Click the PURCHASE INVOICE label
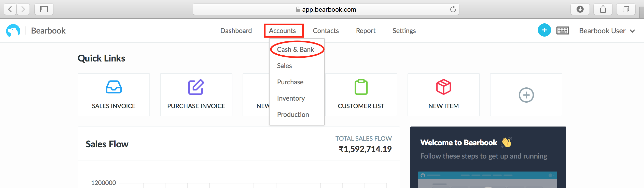 [x=196, y=106]
